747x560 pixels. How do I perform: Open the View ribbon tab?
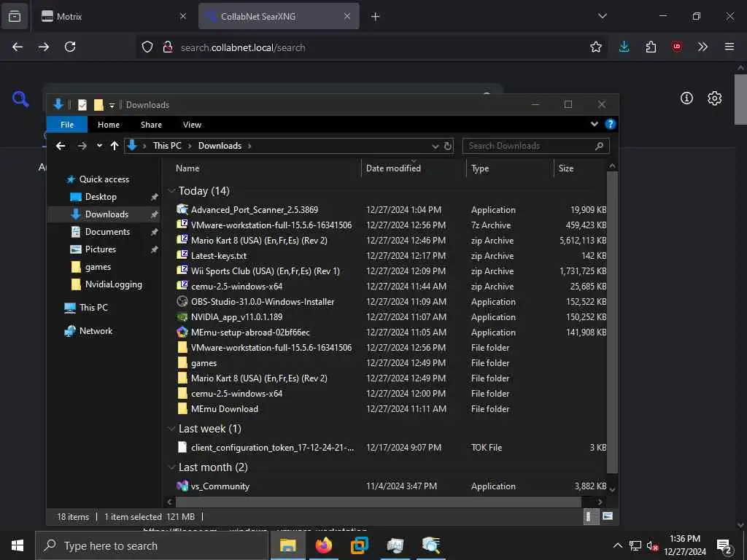tap(192, 125)
